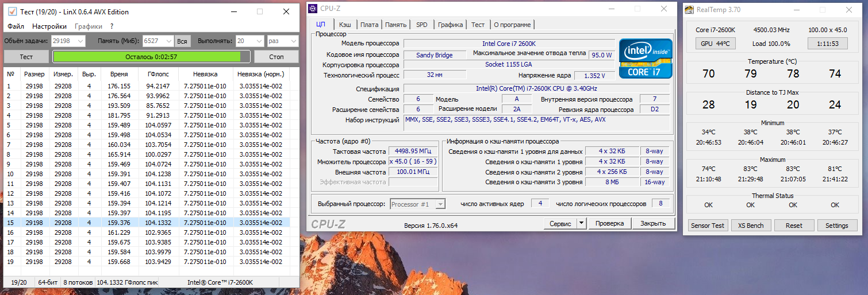Select LinX result row 1 with 94.2147 GFlops
Image resolution: width=868 pixels, height=295 pixels.
147,86
